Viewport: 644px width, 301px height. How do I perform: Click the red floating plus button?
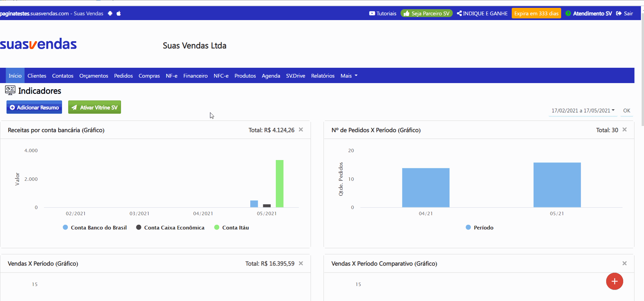614,281
